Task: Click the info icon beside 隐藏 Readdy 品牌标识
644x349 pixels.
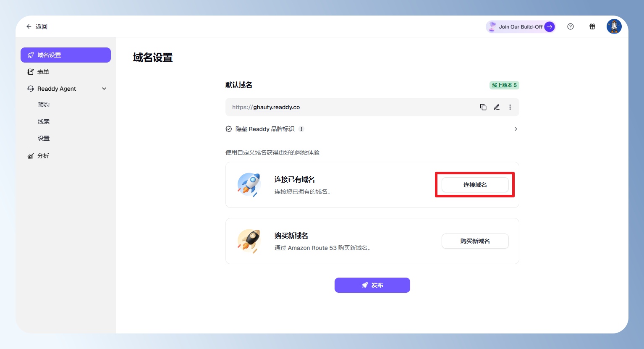Action: click(x=301, y=129)
